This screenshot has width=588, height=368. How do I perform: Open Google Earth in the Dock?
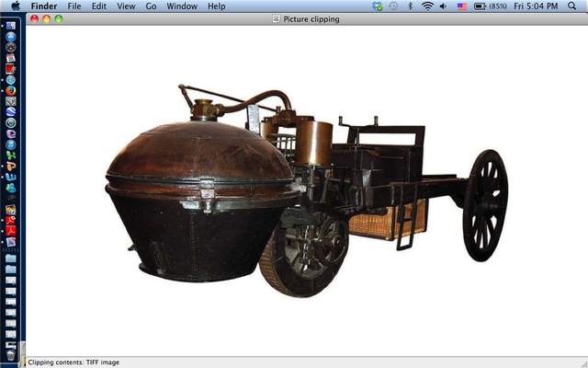[x=11, y=112]
